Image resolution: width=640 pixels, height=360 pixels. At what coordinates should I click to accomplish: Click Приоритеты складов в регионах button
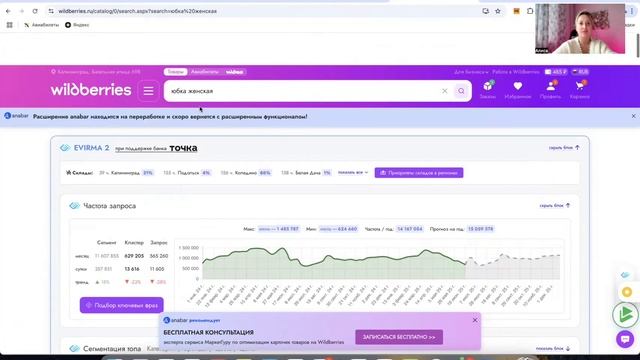coord(419,173)
